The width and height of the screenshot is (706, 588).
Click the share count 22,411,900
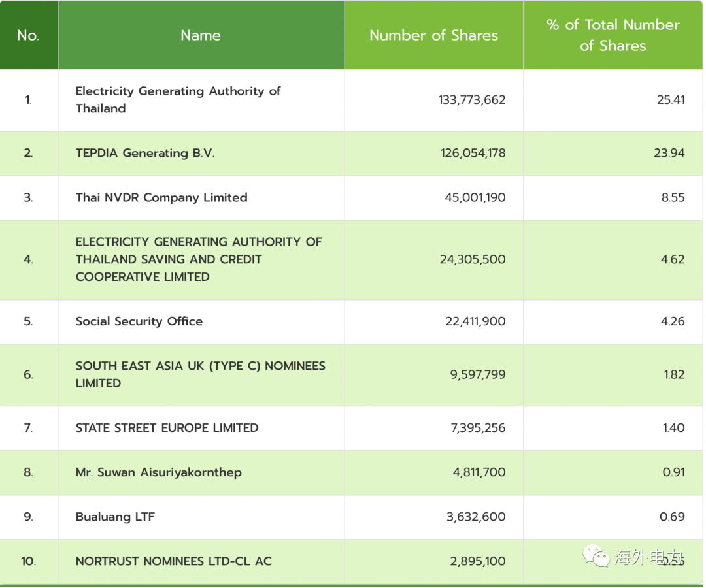pyautogui.click(x=475, y=321)
